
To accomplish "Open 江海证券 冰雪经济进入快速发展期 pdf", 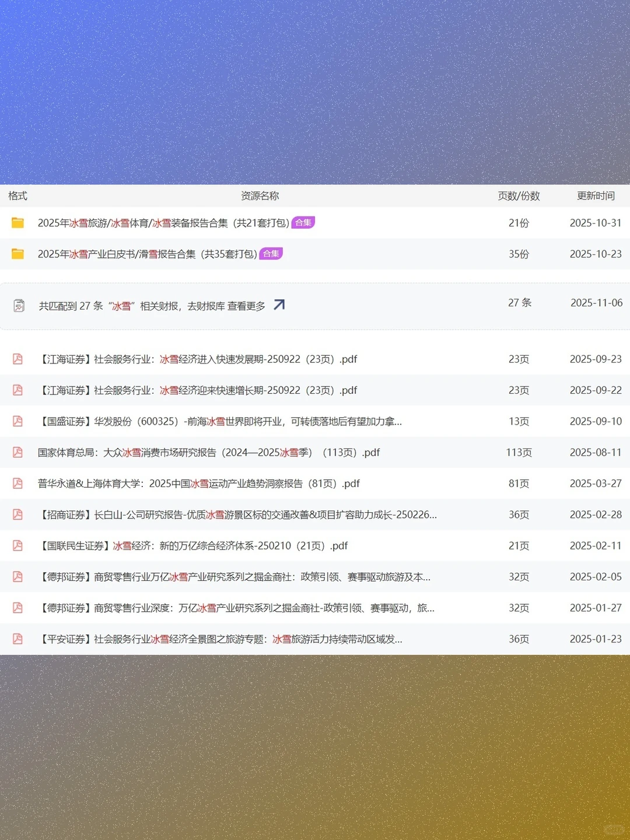I will point(197,359).
